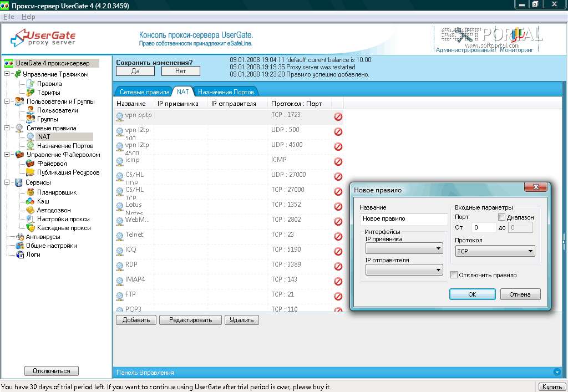The image size is (568, 392).
Task: Click the Публикация Ресурсов folder icon
Action: pyautogui.click(x=31, y=172)
